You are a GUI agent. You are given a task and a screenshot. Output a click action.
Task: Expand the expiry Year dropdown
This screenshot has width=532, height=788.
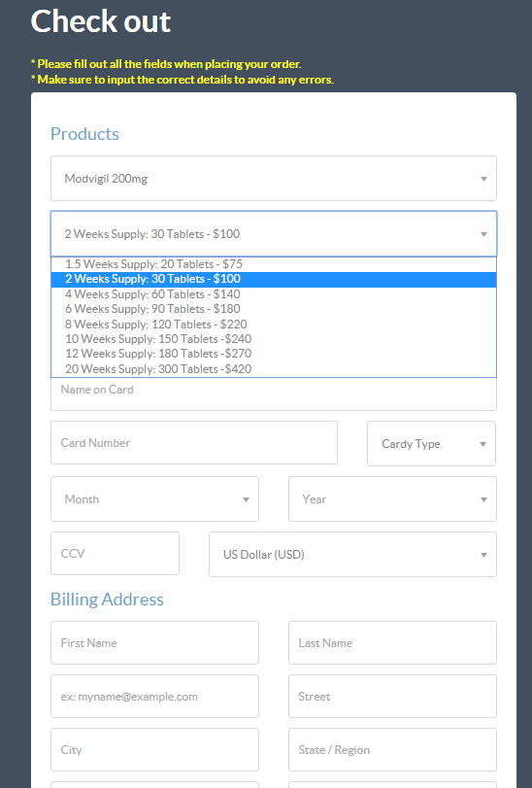(x=392, y=499)
